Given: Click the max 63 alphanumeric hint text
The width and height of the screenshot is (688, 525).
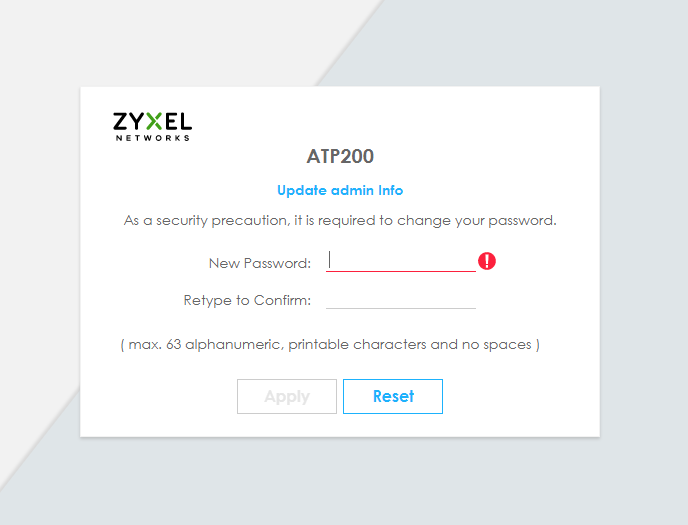Looking at the screenshot, I should click(330, 345).
